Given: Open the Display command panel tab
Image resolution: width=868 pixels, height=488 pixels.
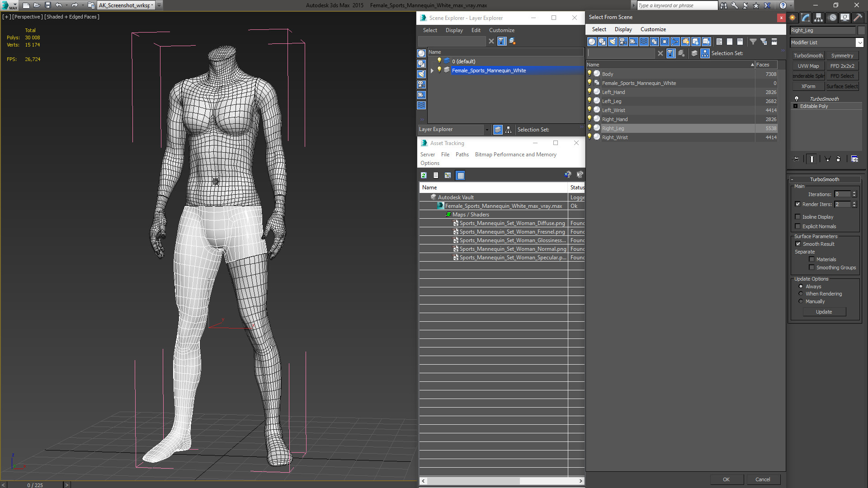Looking at the screenshot, I should 845,18.
